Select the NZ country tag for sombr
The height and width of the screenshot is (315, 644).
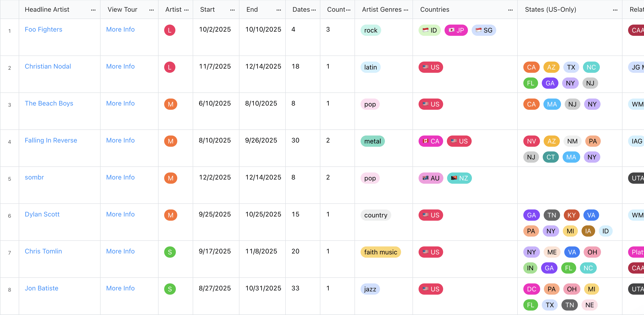click(459, 178)
